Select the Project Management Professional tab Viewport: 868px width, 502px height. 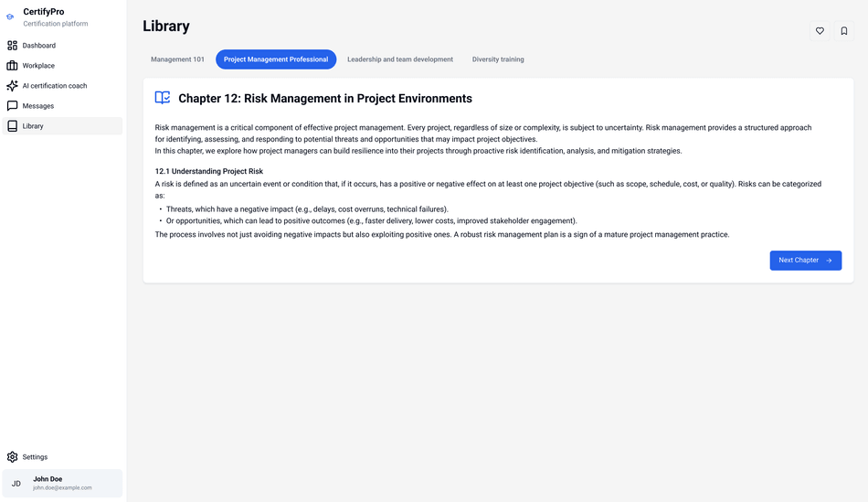pyautogui.click(x=276, y=59)
